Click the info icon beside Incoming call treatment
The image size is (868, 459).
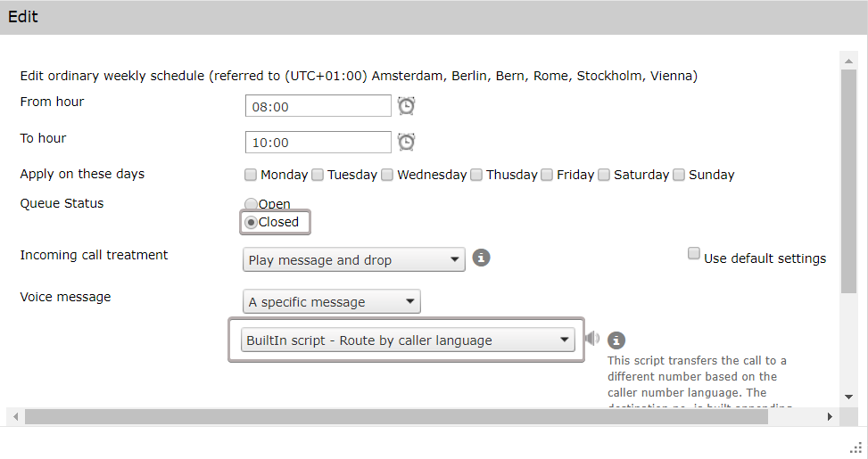point(481,258)
